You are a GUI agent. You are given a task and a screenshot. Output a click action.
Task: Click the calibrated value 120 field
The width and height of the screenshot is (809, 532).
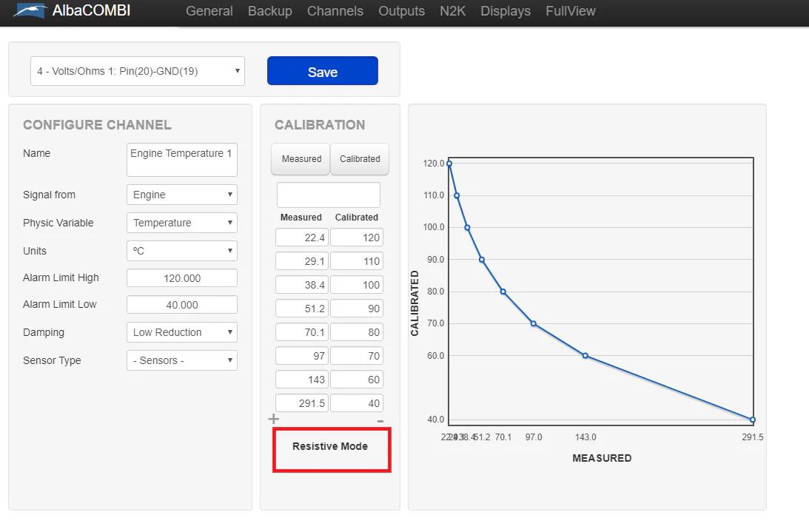tap(357, 238)
